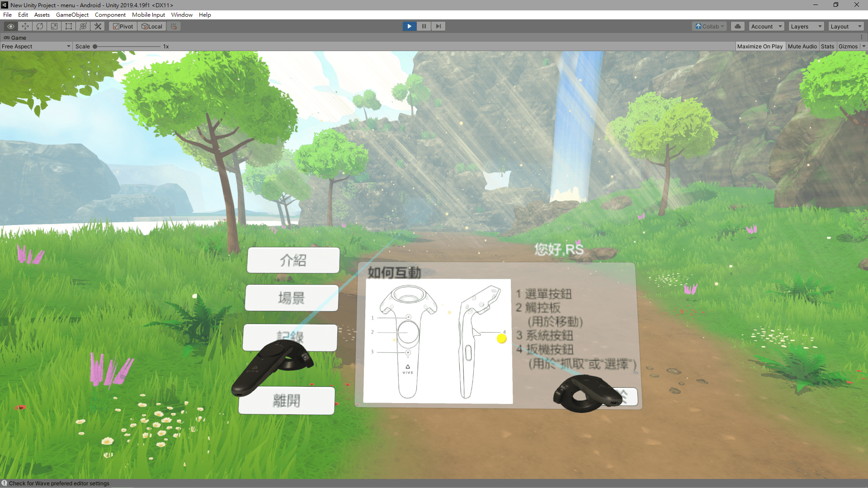Click the Game view Scale slider
Screen dimensions: 868x488
point(127,46)
